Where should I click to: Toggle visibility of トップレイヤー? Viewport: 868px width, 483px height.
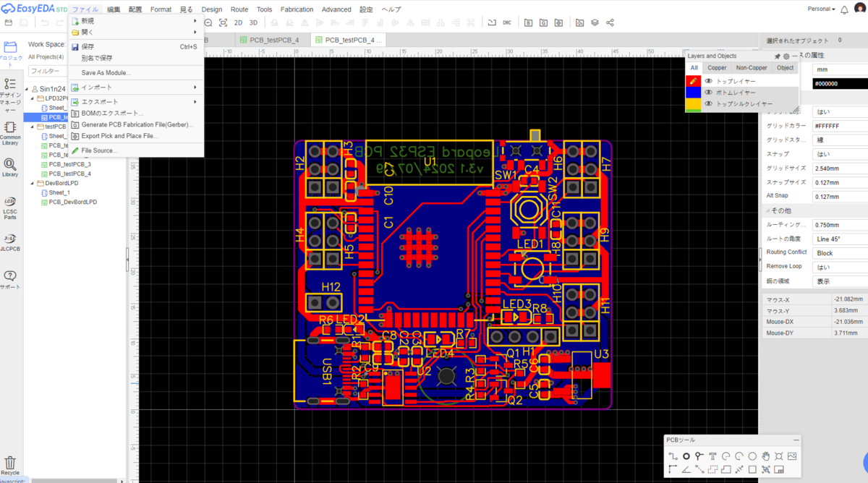point(709,81)
